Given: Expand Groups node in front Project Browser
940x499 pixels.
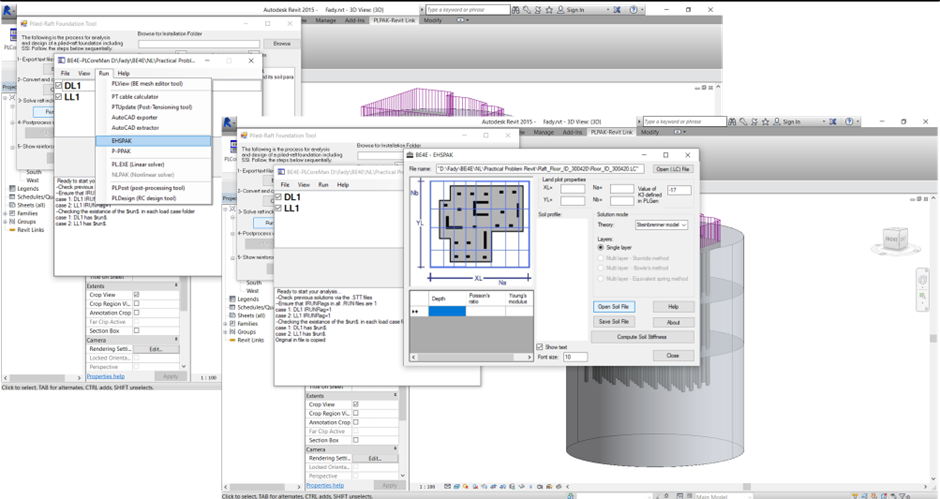Looking at the screenshot, I should pos(225,332).
